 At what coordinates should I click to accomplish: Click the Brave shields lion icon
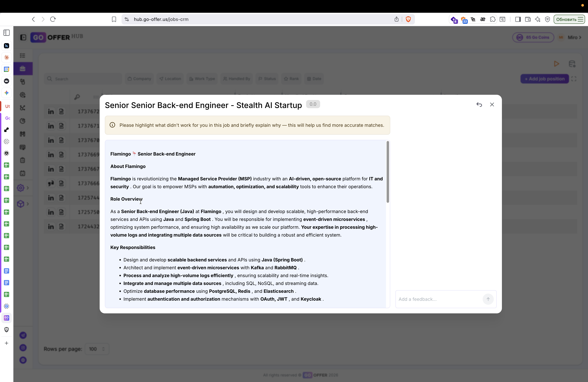(408, 19)
